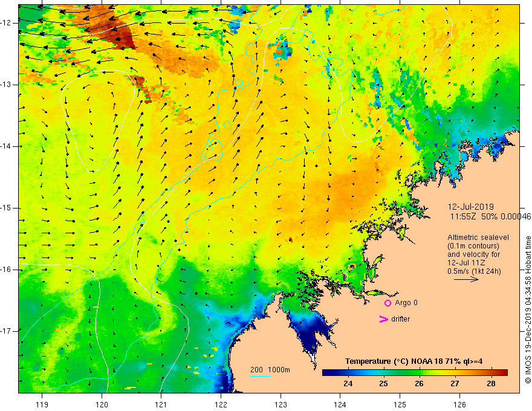
Task: Click the color bar tick label 25
Action: coord(384,384)
